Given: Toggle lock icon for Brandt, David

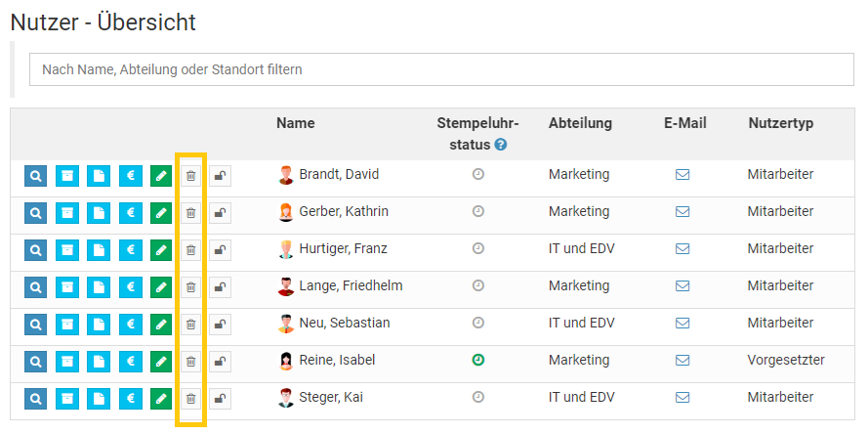Looking at the screenshot, I should pyautogui.click(x=221, y=176).
